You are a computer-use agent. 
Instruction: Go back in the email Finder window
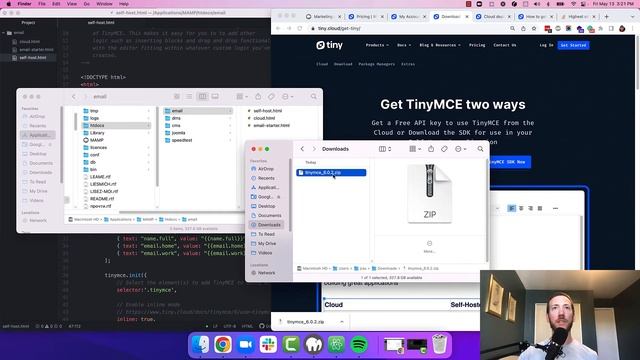click(73, 97)
